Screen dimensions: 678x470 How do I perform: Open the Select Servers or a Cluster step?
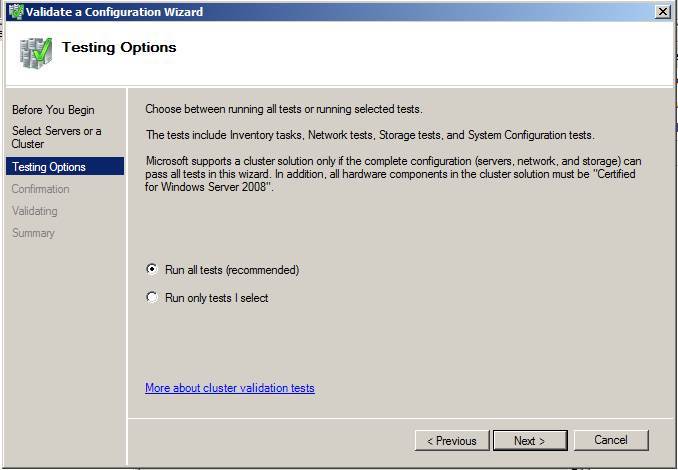click(x=56, y=137)
